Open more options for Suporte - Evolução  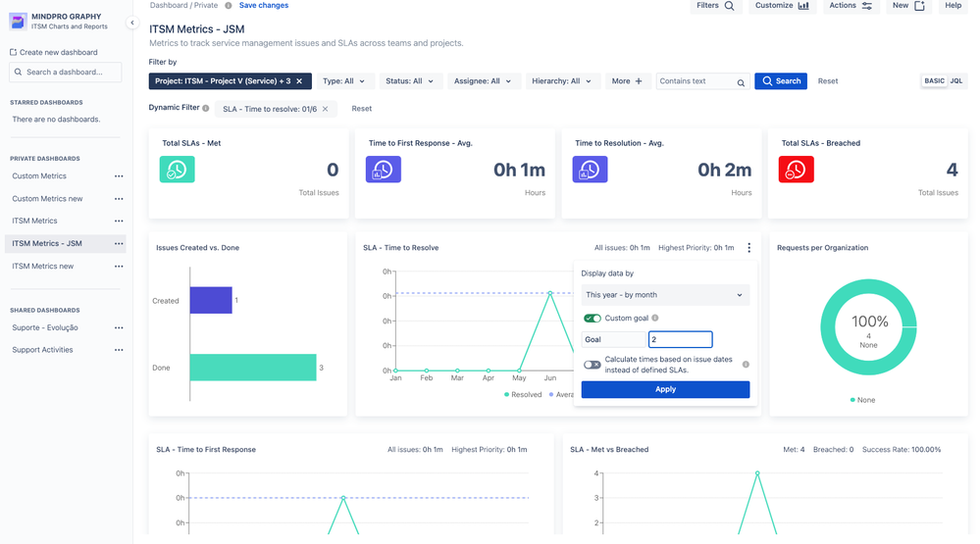(119, 328)
